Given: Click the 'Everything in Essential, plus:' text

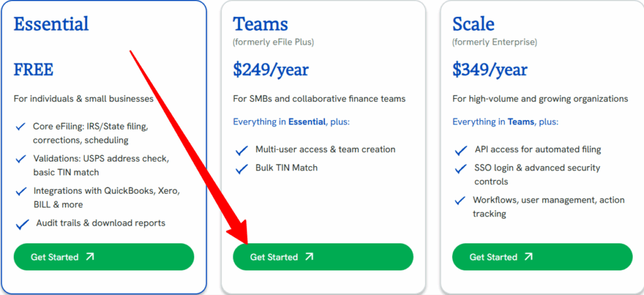Looking at the screenshot, I should (x=291, y=122).
